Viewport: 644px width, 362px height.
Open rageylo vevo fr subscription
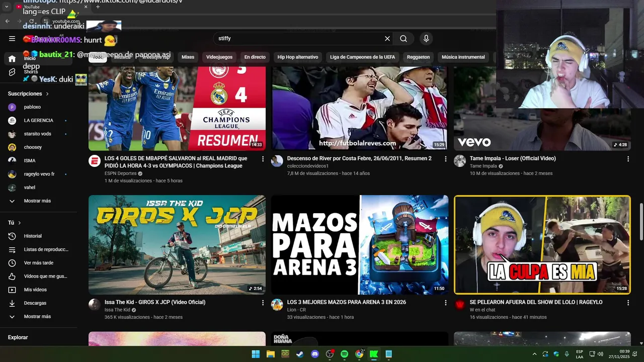point(38,174)
